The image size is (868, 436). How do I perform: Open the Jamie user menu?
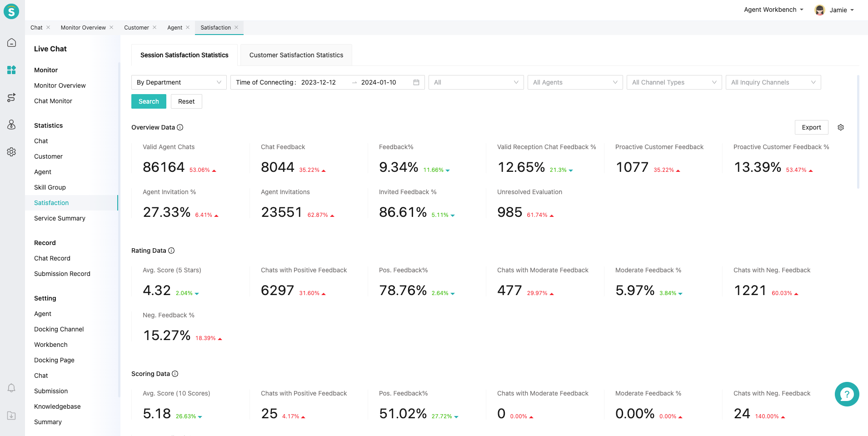coord(842,10)
